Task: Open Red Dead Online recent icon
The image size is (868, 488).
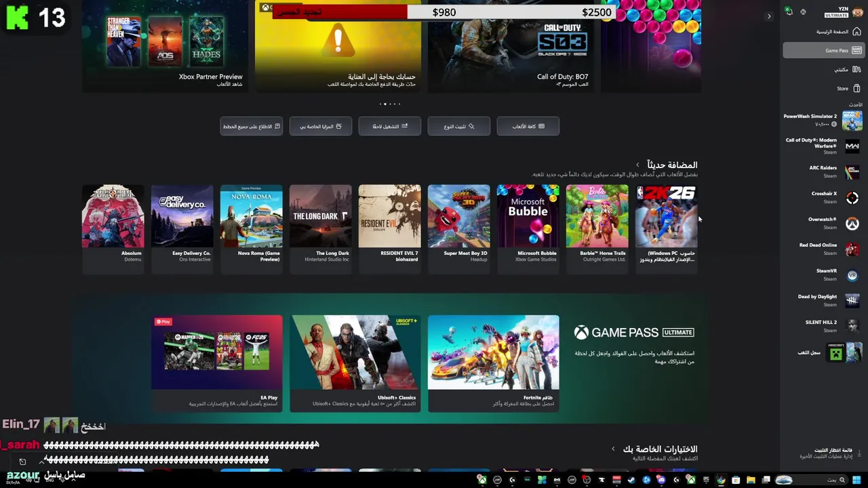Action: 852,249
